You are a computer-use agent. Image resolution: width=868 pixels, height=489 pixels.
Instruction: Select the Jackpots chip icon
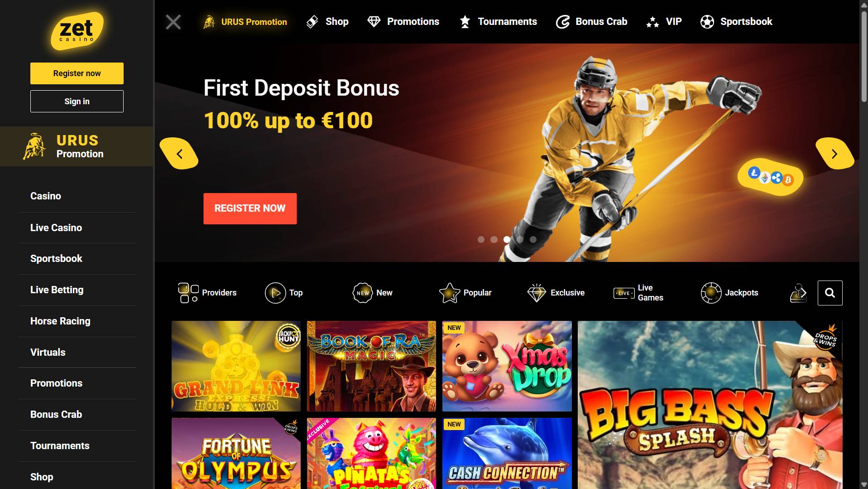coord(711,293)
